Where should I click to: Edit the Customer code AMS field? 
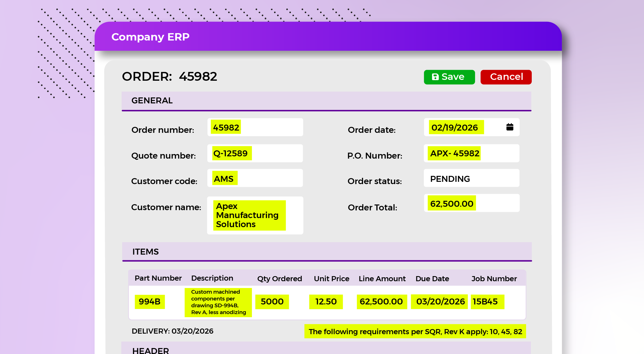point(255,178)
